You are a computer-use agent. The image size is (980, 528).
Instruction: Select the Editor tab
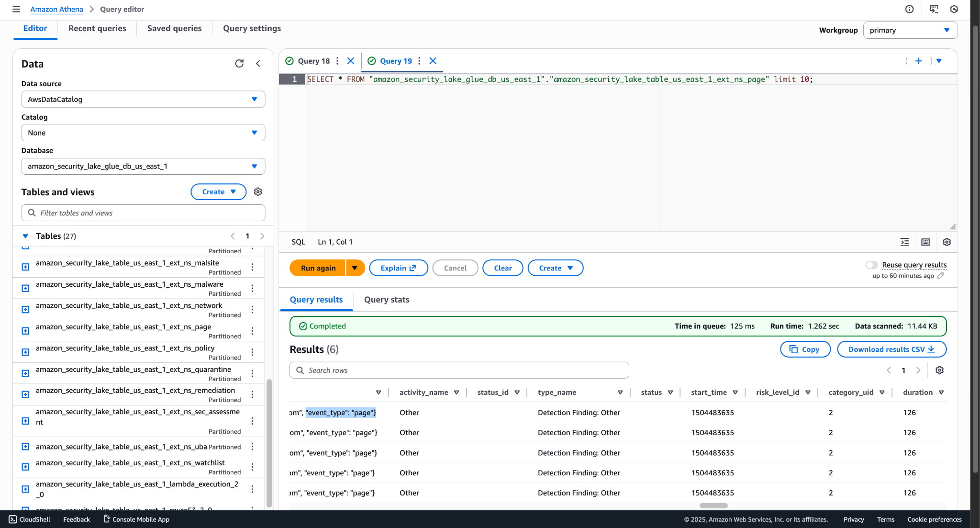coord(35,28)
